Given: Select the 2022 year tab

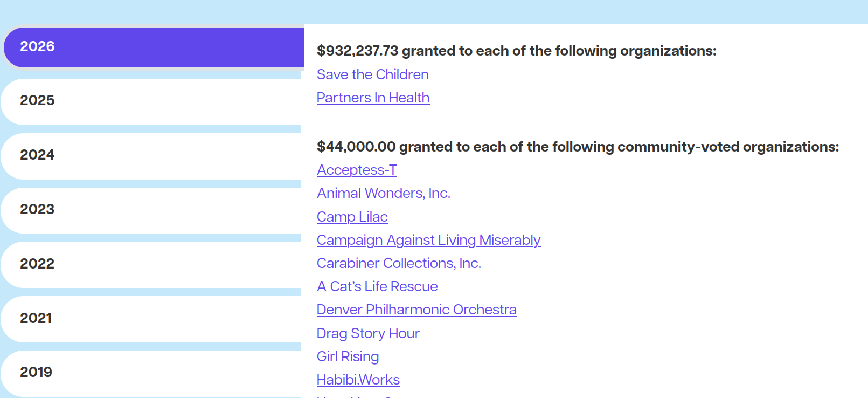Looking at the screenshot, I should pos(151,265).
